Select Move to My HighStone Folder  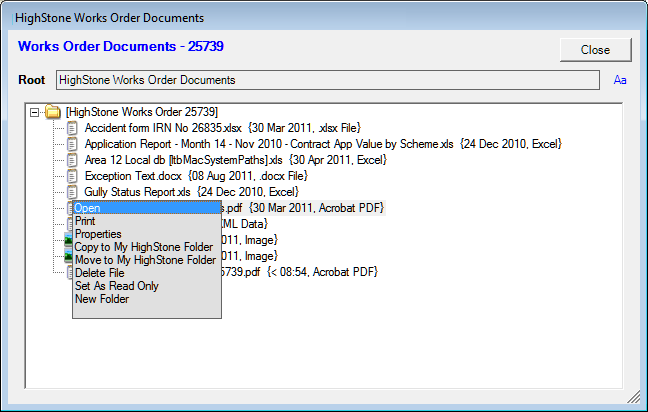click(x=147, y=260)
